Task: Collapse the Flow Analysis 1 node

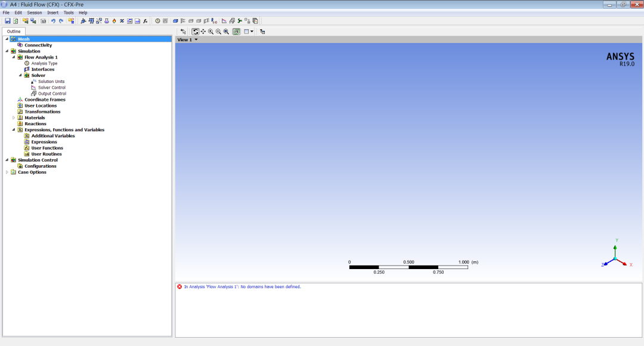Action: coord(14,57)
